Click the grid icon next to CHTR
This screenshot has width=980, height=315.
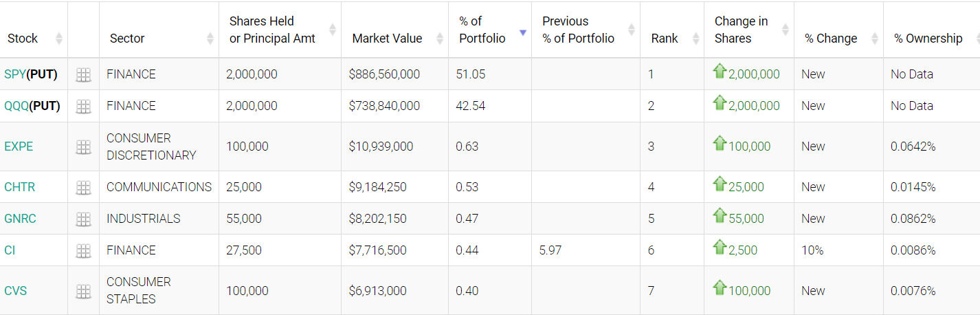tap(83, 187)
